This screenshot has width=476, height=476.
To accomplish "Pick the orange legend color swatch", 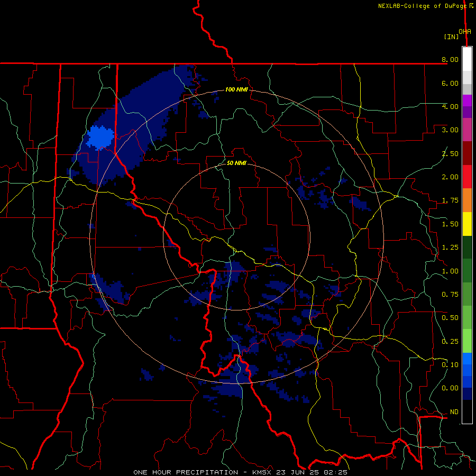I will (467, 200).
